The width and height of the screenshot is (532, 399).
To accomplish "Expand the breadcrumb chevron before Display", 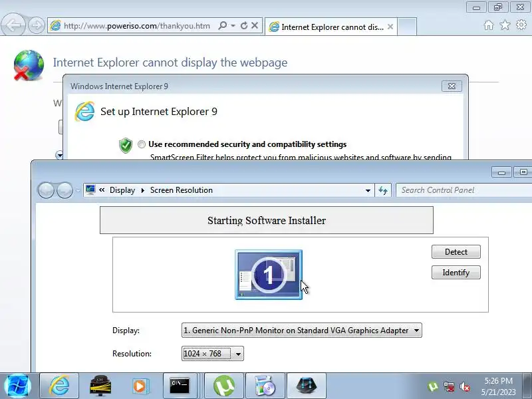I will 102,190.
